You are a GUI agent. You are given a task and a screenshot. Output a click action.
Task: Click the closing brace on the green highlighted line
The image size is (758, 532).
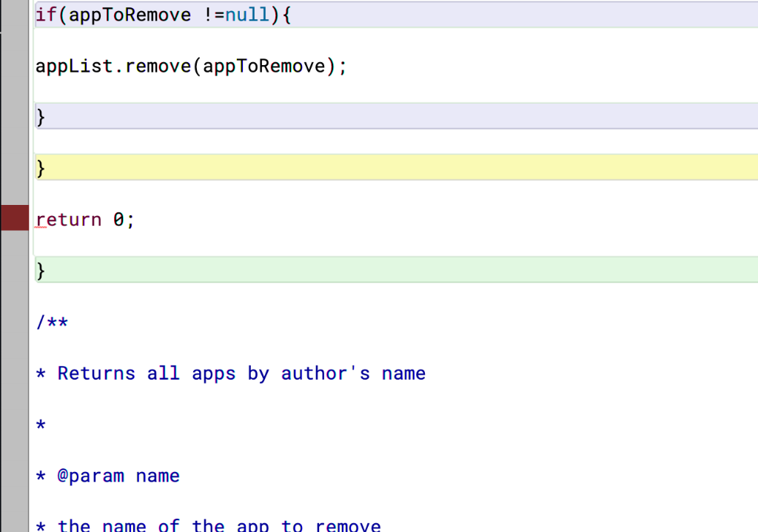[x=41, y=271]
